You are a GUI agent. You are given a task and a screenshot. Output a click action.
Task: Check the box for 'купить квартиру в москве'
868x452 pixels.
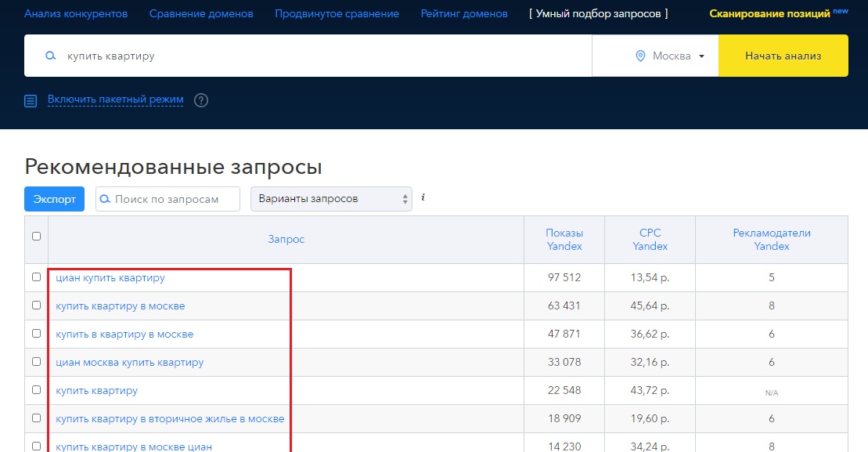pyautogui.click(x=37, y=306)
